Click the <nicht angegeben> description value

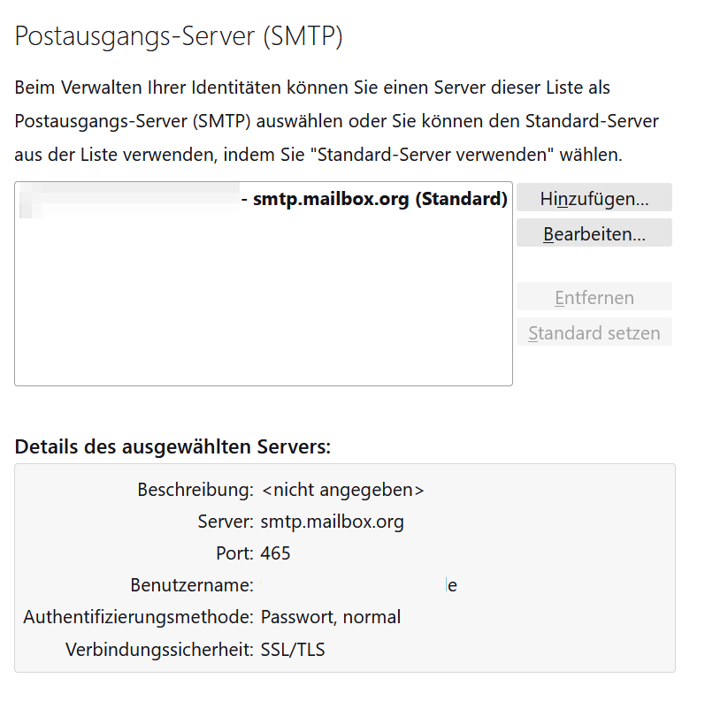(342, 490)
